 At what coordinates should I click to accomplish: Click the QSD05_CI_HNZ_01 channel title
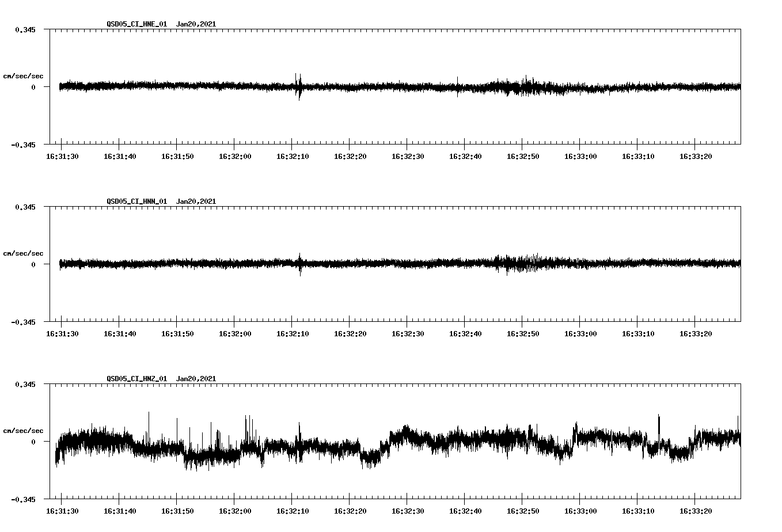[135, 378]
